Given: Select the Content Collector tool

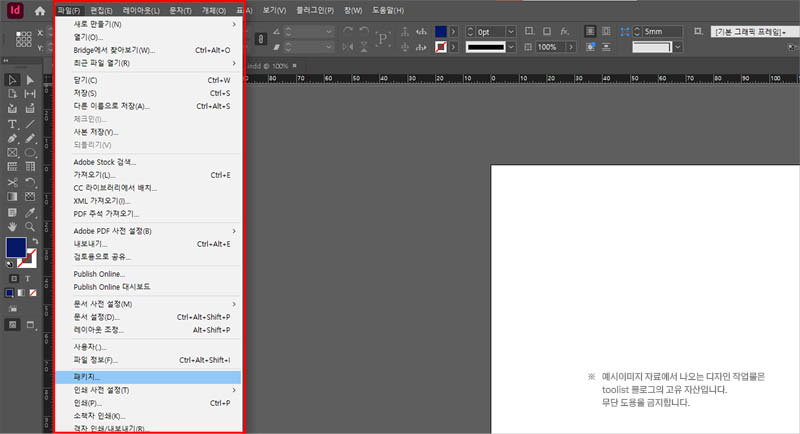Looking at the screenshot, I should pos(12,108).
